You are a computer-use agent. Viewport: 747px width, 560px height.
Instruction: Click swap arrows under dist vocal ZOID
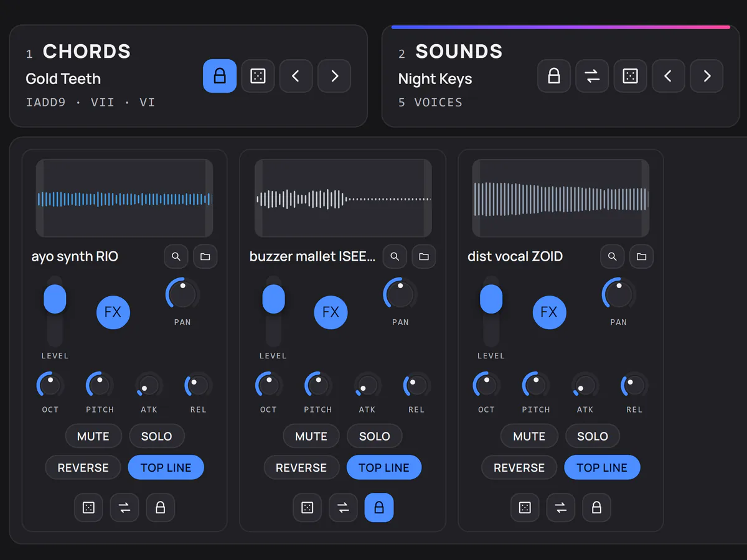[x=561, y=508]
